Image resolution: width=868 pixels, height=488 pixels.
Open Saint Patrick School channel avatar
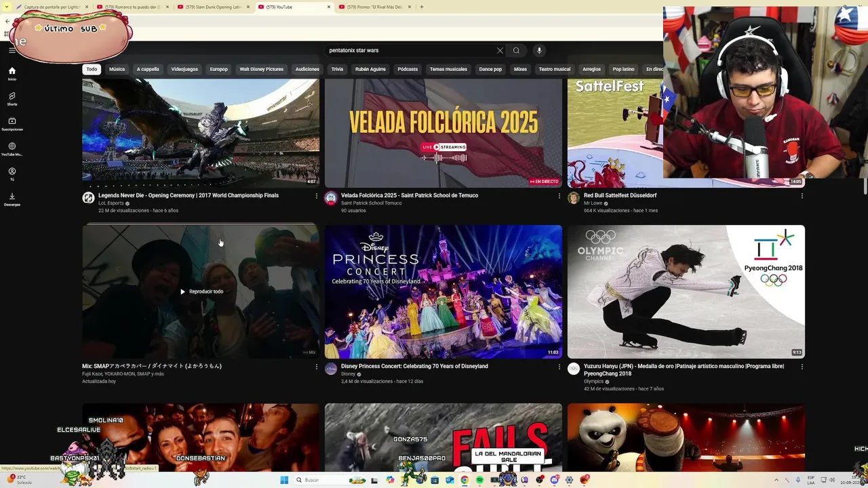tap(331, 198)
